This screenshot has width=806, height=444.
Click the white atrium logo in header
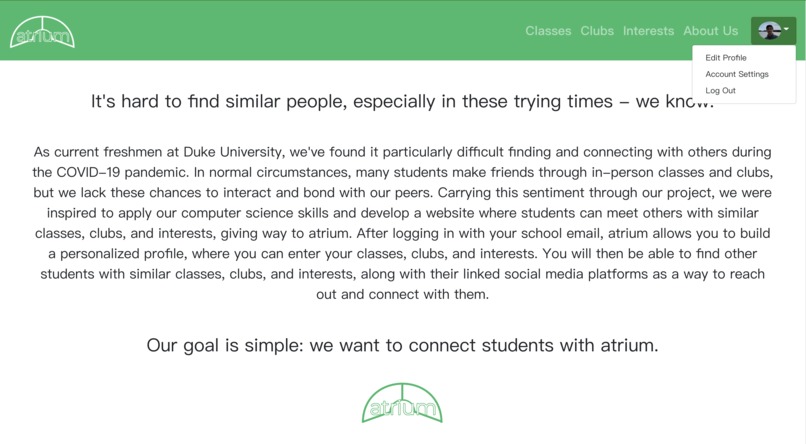pyautogui.click(x=42, y=32)
